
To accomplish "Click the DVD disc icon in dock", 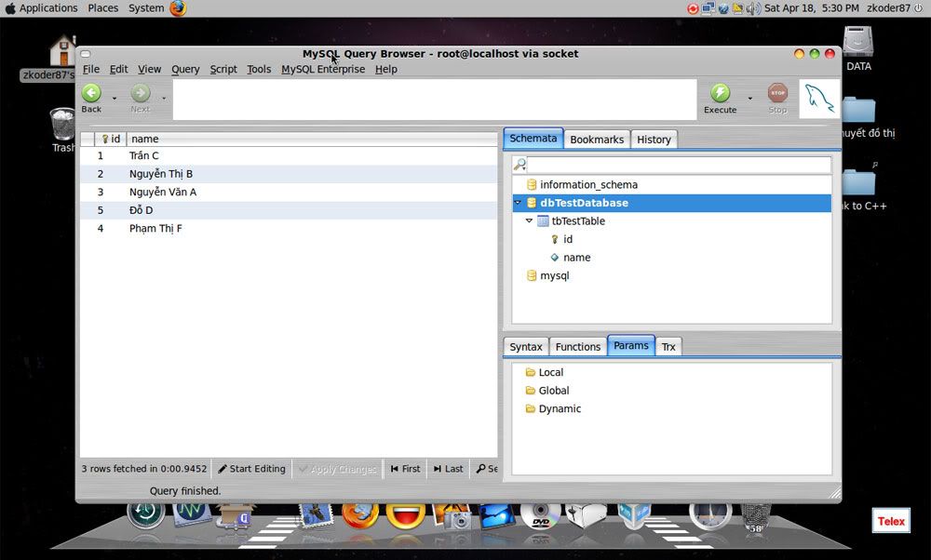I will click(540, 516).
